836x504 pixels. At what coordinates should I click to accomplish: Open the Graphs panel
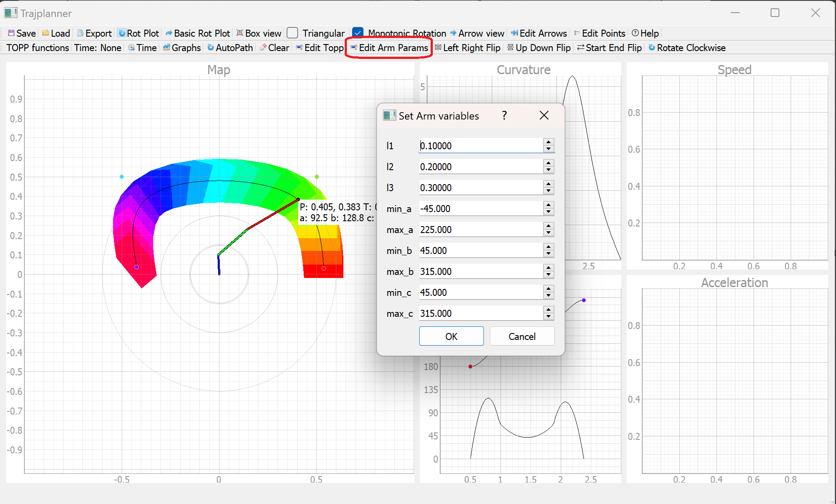pyautogui.click(x=182, y=48)
